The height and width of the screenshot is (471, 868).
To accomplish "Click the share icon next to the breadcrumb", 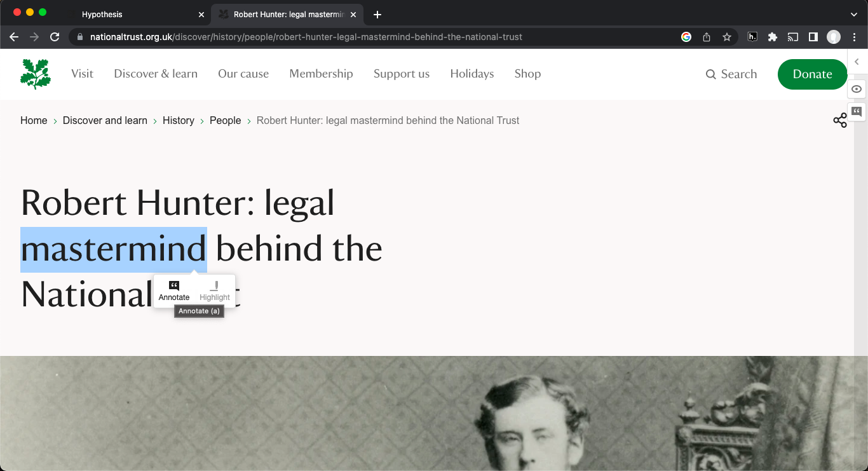I will point(840,120).
